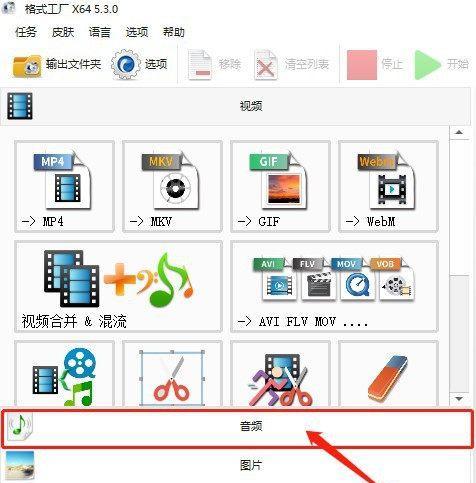Expand the 图片 category section
This screenshot has height=483, width=476.
pos(237,466)
